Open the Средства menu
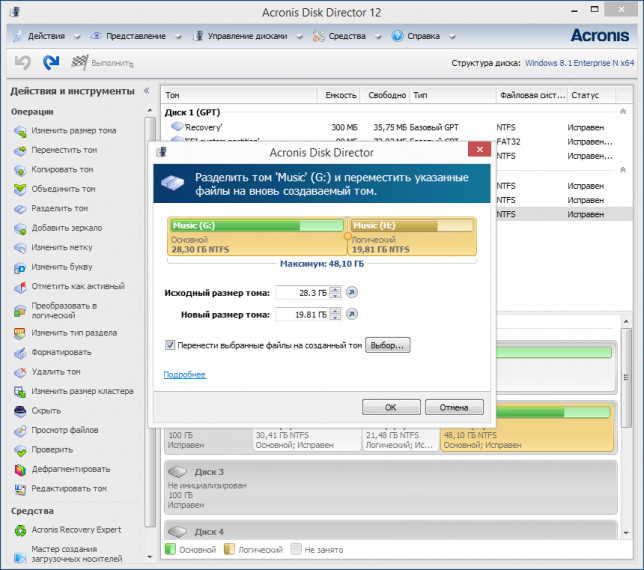The height and width of the screenshot is (570, 644). (347, 36)
